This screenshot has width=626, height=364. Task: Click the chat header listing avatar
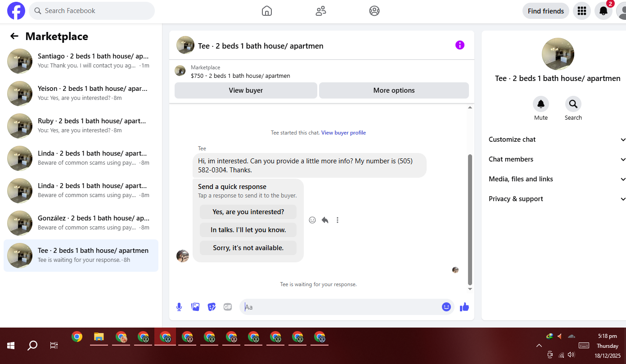pyautogui.click(x=185, y=45)
